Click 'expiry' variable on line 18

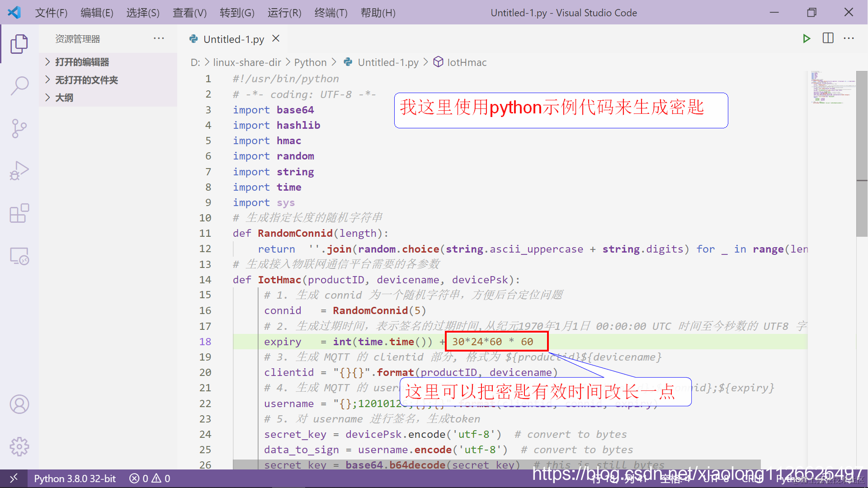point(282,342)
